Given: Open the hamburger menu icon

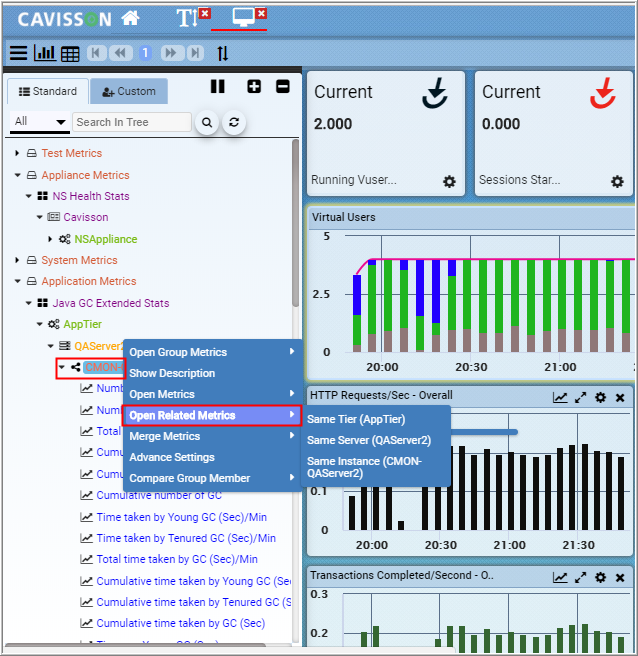Looking at the screenshot, I should pos(18,53).
